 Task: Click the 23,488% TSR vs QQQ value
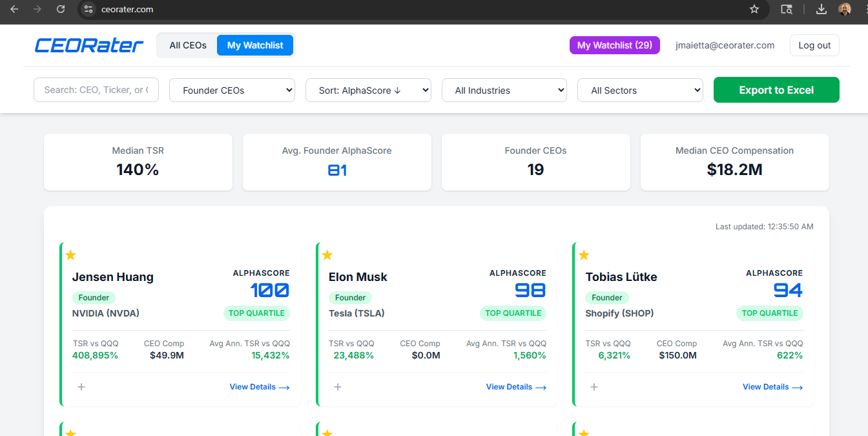coord(354,355)
